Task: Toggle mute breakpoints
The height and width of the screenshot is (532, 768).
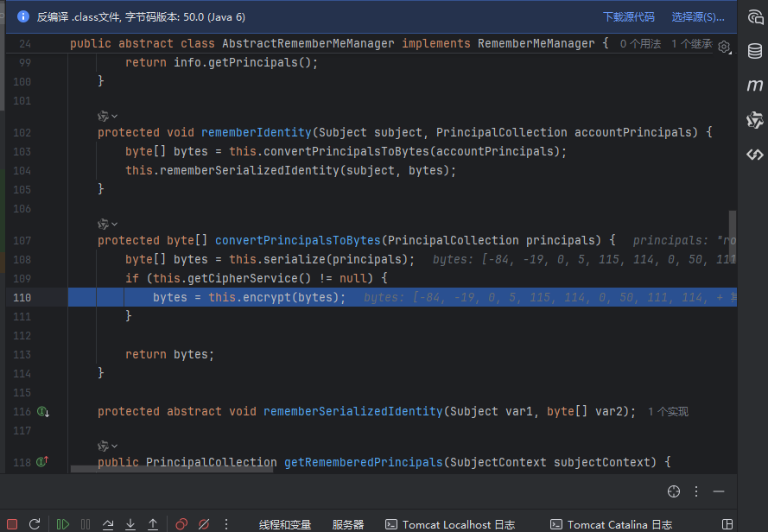Action: [204, 524]
